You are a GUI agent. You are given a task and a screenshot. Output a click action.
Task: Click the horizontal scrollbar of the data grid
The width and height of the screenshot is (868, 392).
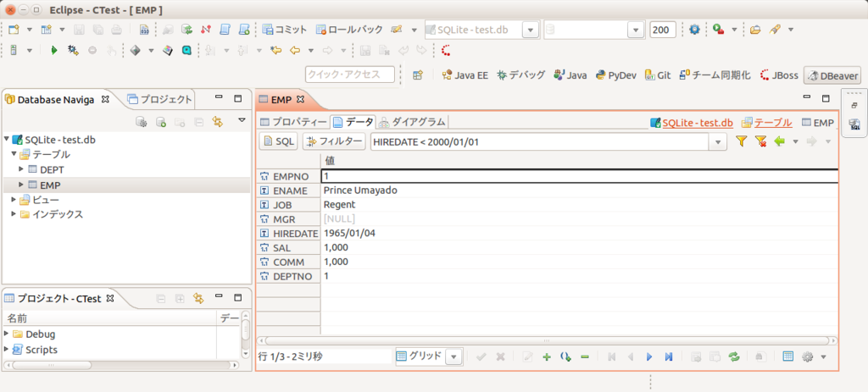point(548,340)
